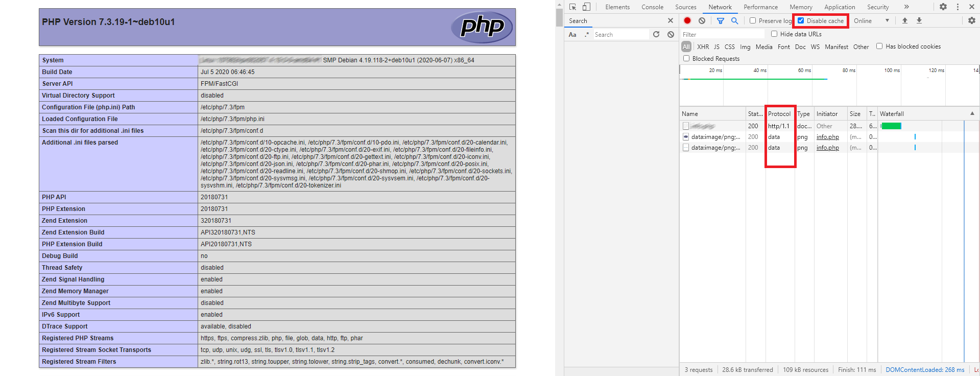Screen dimensions: 980x376
Task: Focus the network Filter text field
Action: pyautogui.click(x=723, y=34)
